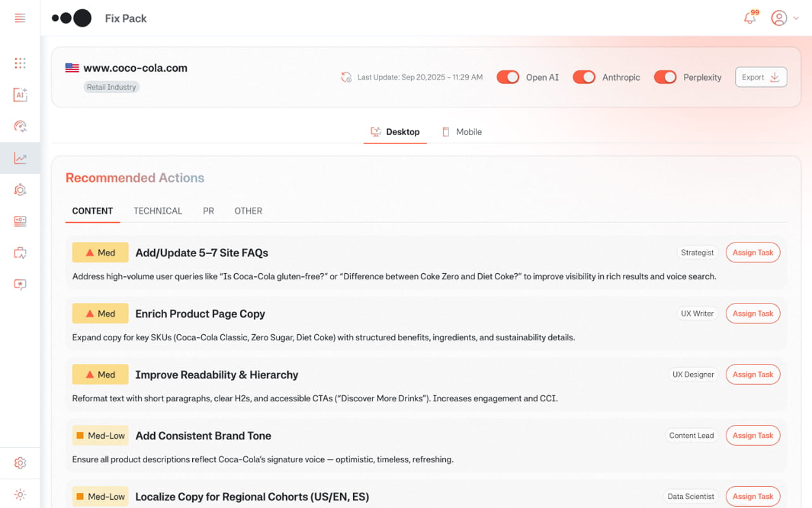
Task: Open the briefcase monitor sidebar icon
Action: tap(20, 253)
